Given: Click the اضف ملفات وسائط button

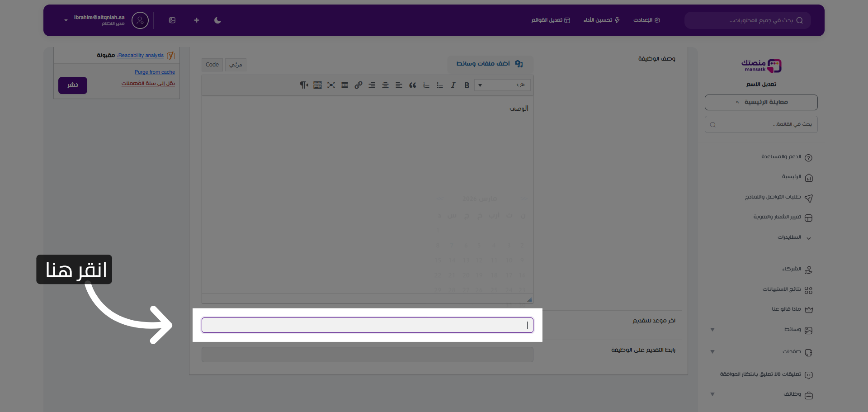Looking at the screenshot, I should [x=490, y=64].
